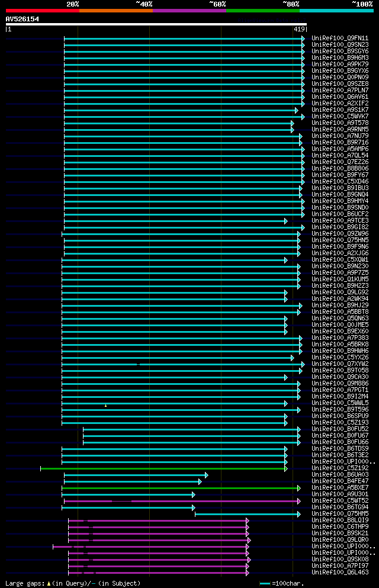Viewport: 379px width, 588px height.
Task: Click the query end position 419
Action: (299, 29)
